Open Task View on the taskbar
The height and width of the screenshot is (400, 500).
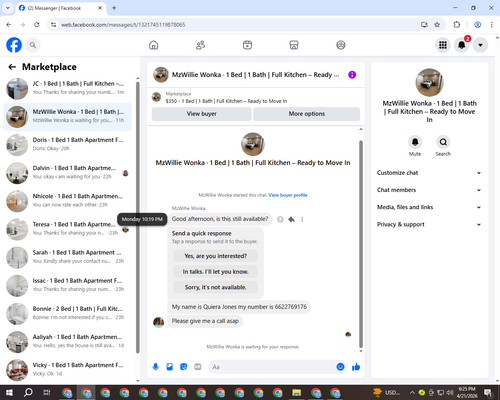47,393
